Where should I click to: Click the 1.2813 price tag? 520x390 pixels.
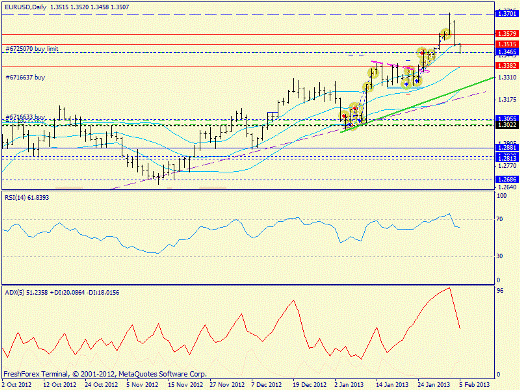pos(507,158)
